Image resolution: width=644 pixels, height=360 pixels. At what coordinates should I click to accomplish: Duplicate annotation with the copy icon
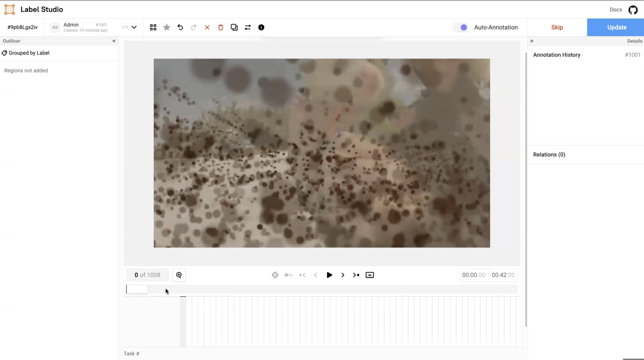click(x=234, y=27)
